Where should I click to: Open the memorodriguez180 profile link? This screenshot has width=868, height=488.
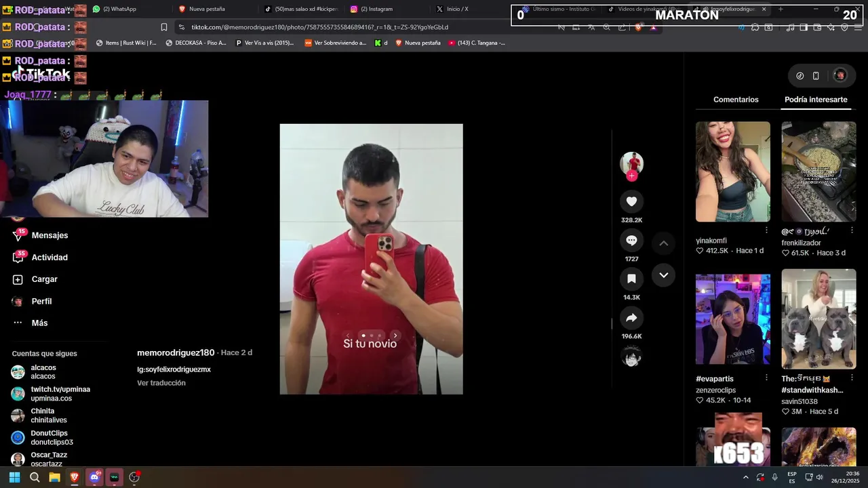[176, 353]
